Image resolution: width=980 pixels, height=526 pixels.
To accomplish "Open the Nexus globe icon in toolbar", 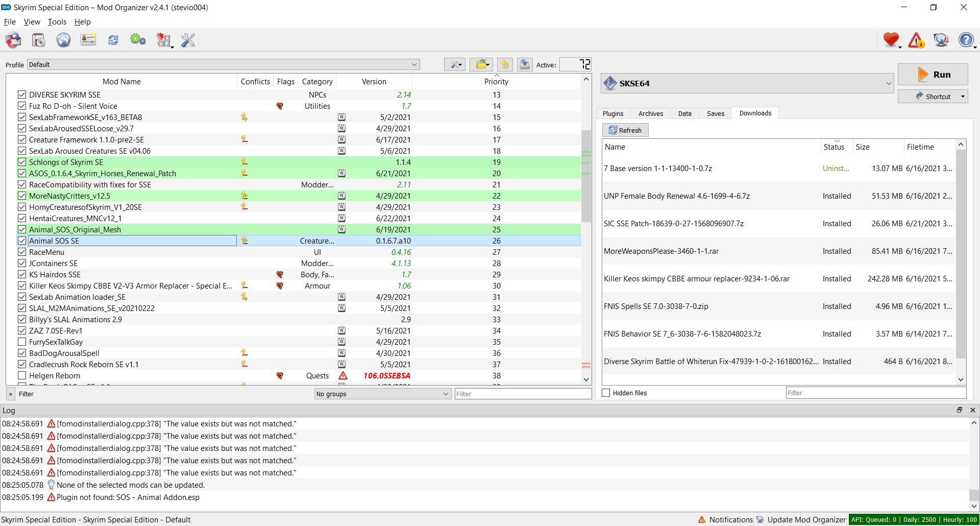I will pyautogui.click(x=63, y=40).
